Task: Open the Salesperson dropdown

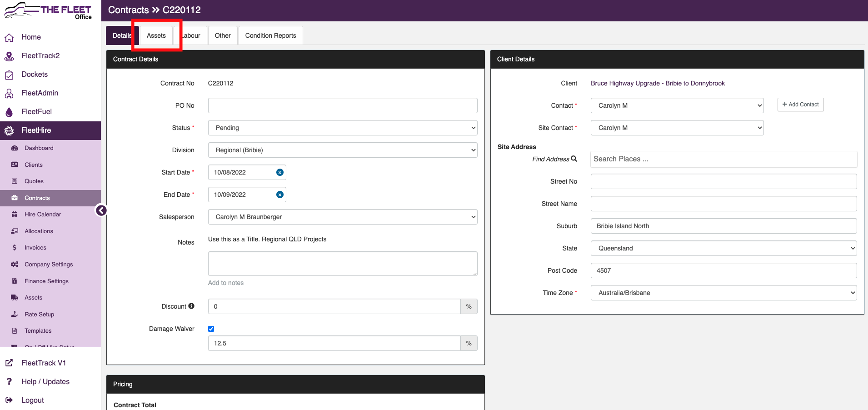Action: coord(343,217)
